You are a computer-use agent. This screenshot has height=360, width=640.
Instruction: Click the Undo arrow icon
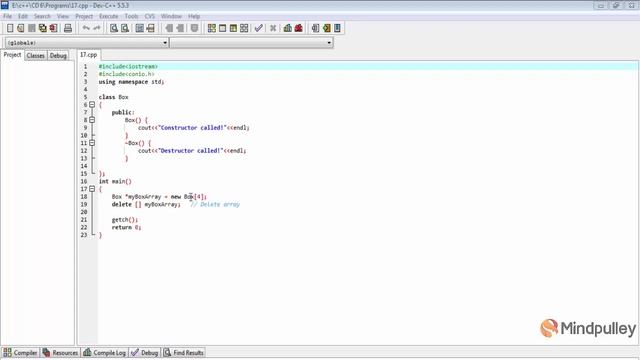tap(86, 28)
